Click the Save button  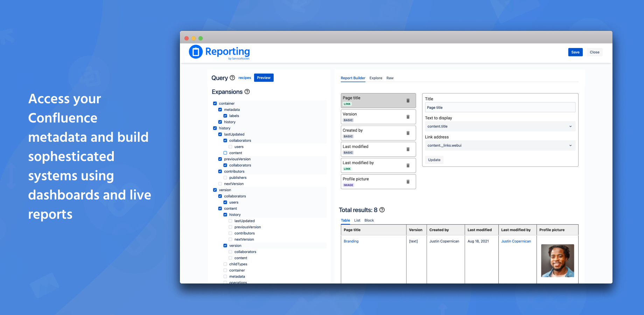(x=575, y=52)
